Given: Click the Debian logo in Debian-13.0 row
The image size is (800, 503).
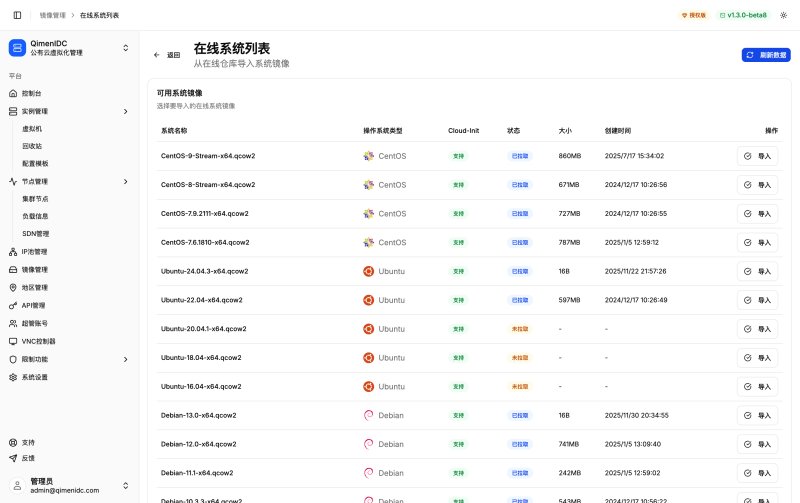Looking at the screenshot, I should [368, 416].
